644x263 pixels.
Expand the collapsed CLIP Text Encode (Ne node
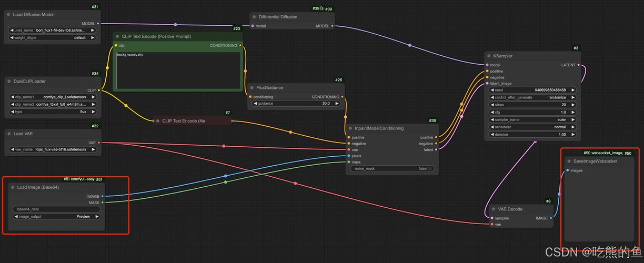click(x=158, y=121)
